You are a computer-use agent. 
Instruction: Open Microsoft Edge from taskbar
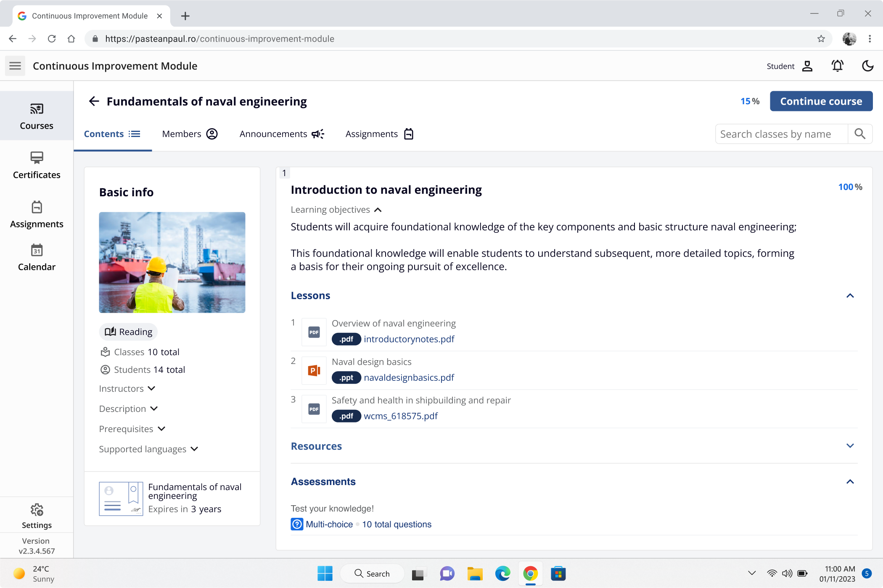[502, 574]
